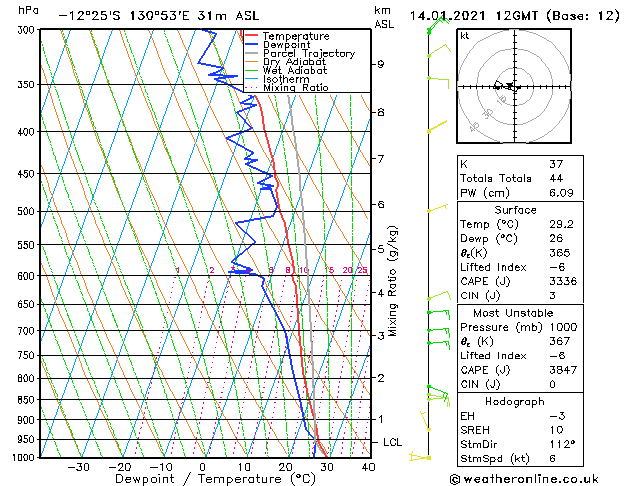629x486 pixels.
Task: Select the Parcel Trajectory legend label
Action: click(x=309, y=53)
